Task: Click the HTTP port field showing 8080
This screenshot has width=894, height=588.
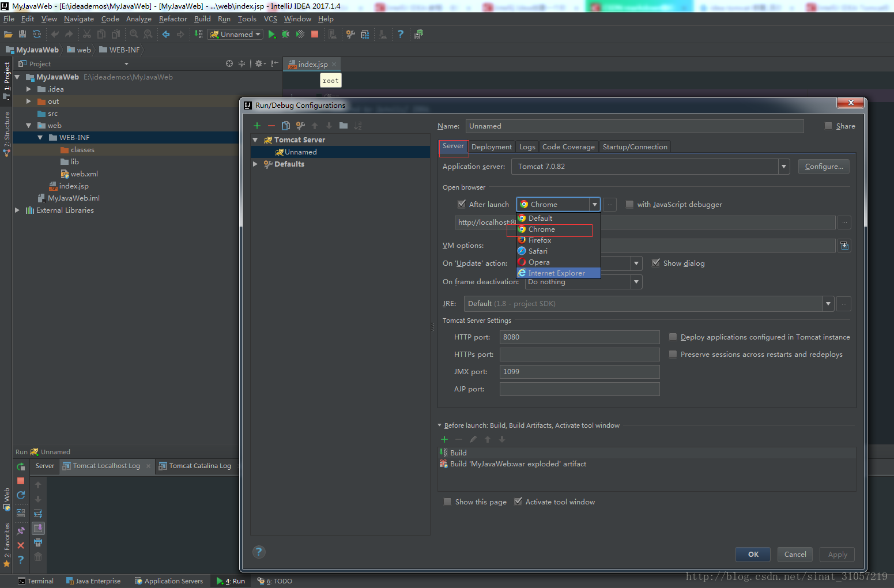Action: (x=579, y=337)
